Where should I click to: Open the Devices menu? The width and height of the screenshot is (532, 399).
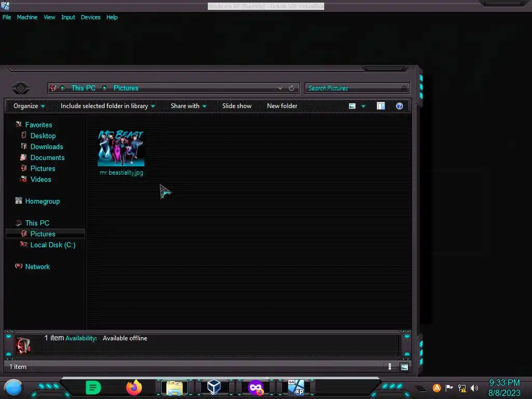[x=90, y=17]
